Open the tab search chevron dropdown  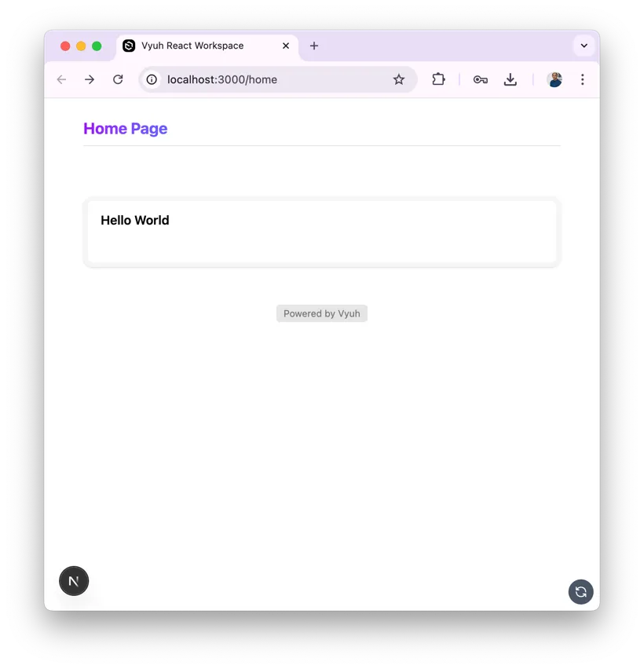[x=584, y=46]
